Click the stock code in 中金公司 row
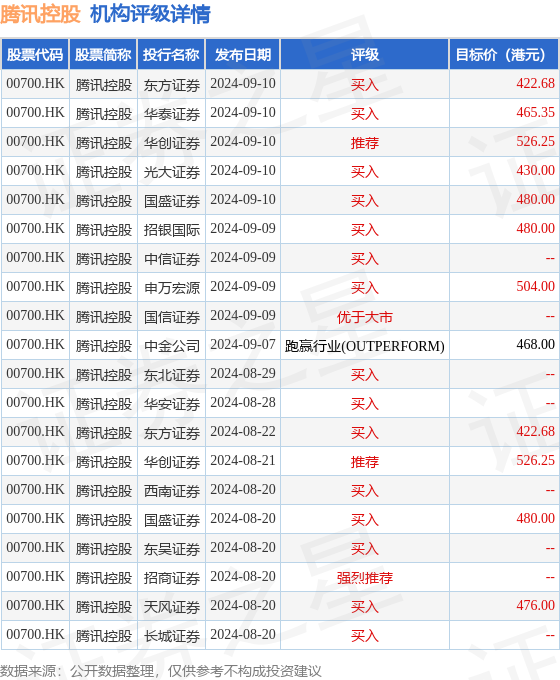Image resolution: width=560 pixels, height=680 pixels. (x=35, y=345)
